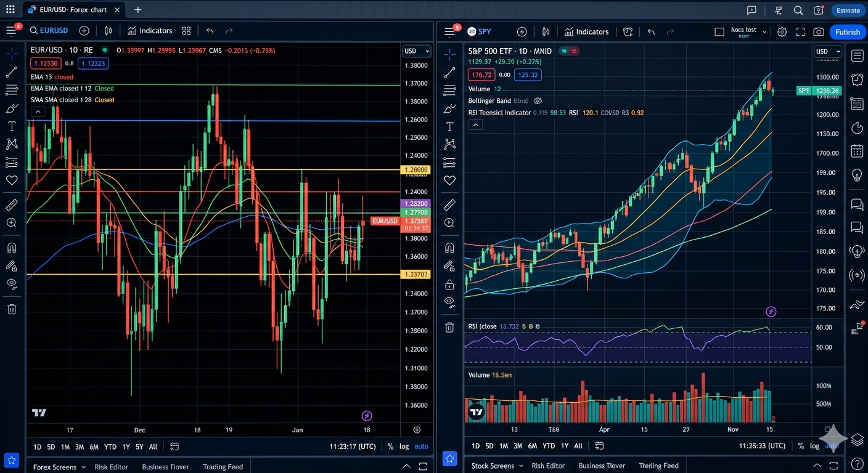The height and width of the screenshot is (473, 868).
Task: Activate zoom-in tool in left chart toolbar
Action: [x=12, y=222]
